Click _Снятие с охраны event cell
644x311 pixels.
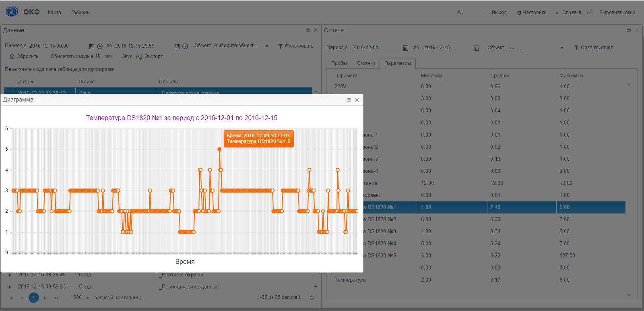pos(181,275)
